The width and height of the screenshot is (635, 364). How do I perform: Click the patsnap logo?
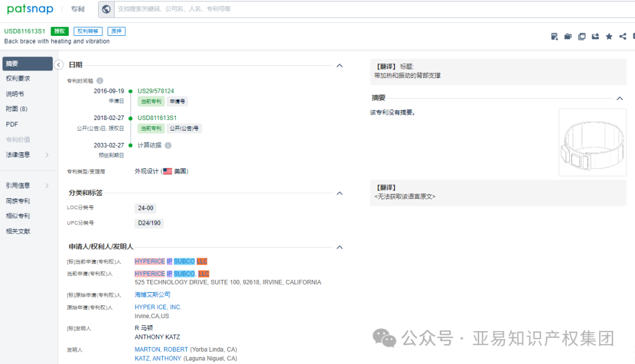[30, 9]
